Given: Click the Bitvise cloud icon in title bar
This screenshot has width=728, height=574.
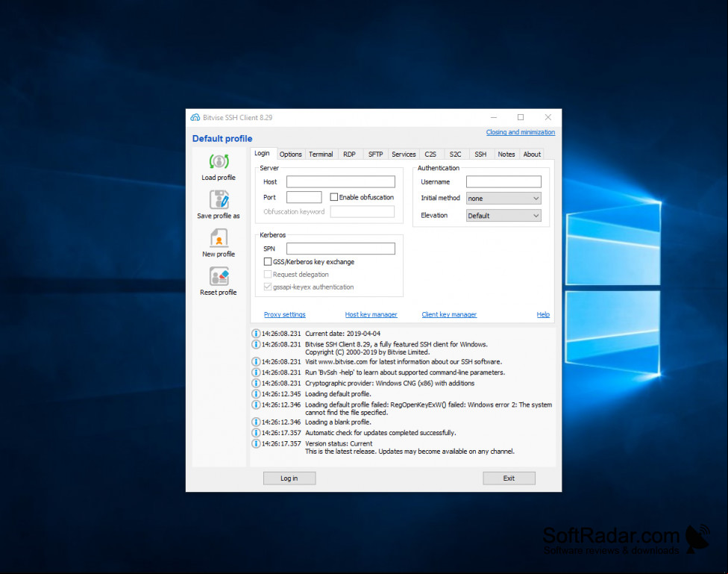Looking at the screenshot, I should (x=195, y=118).
